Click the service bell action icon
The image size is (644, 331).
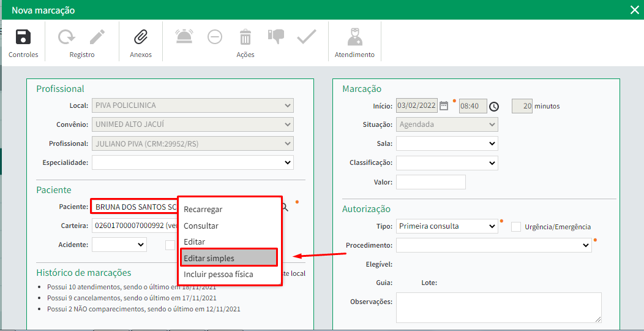[x=184, y=37]
